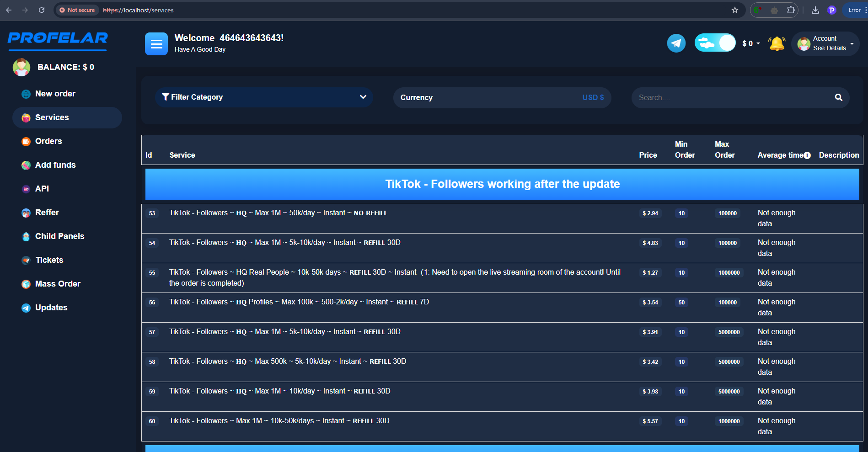The image size is (868, 452).
Task: Click the search magnifier icon
Action: [839, 97]
